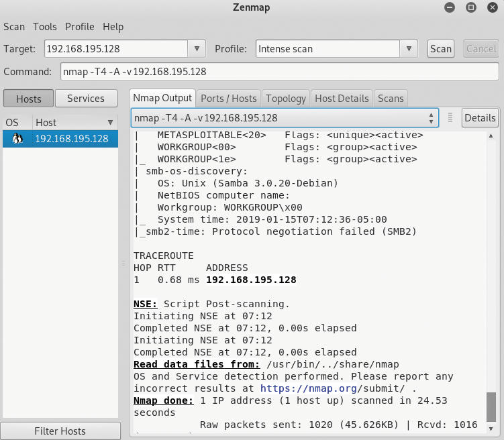The width and height of the screenshot is (504, 440).
Task: Maximize the Zenmap window
Action: tap(471, 7)
